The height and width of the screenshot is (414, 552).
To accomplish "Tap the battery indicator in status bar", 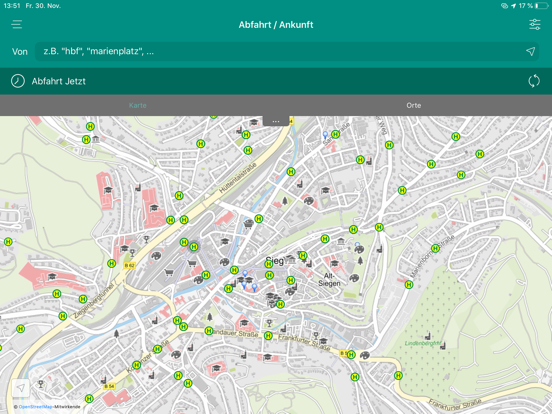I will (541, 6).
